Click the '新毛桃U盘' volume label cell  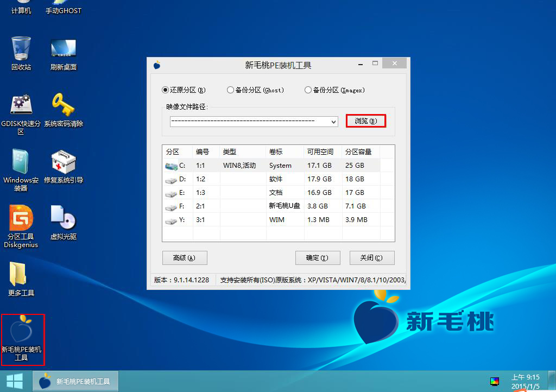click(285, 206)
